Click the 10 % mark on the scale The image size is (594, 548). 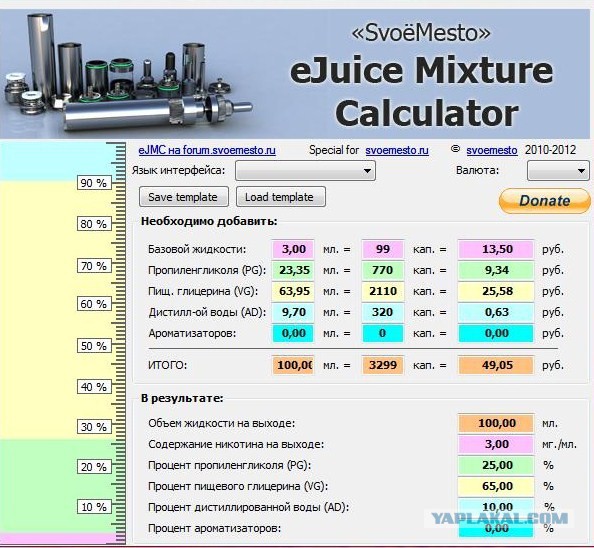pos(94,507)
